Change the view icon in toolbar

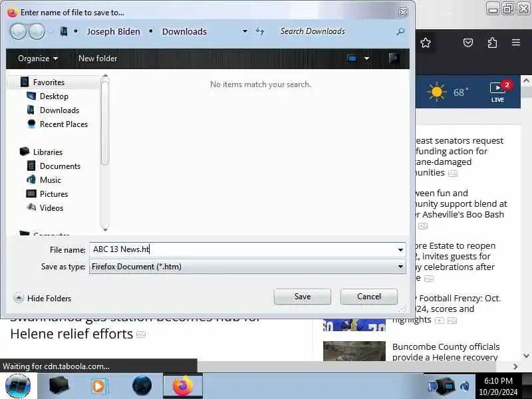352,59
